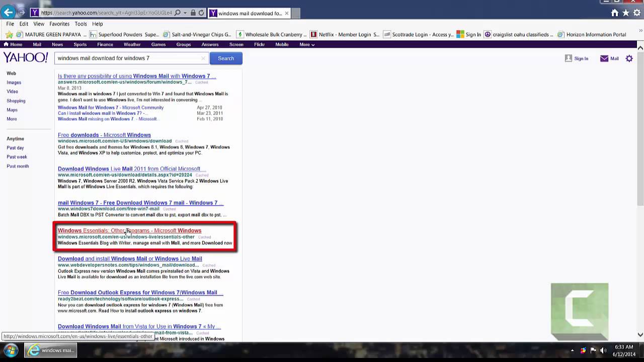Show hidden tray icons arrow
Screen dimensions: 644x362
click(572, 350)
